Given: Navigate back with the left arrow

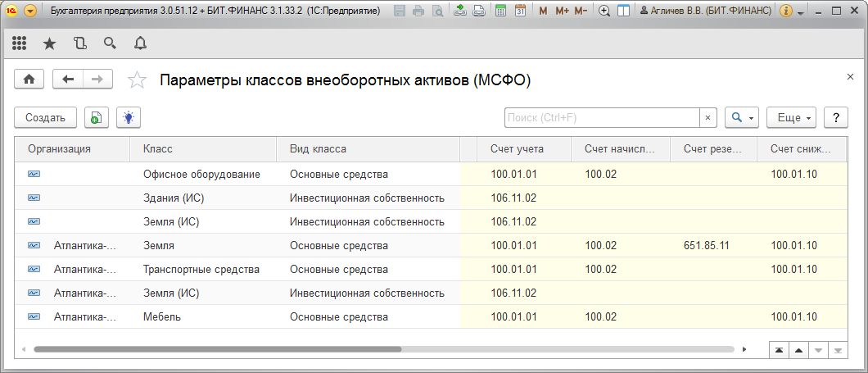Looking at the screenshot, I should (68, 80).
